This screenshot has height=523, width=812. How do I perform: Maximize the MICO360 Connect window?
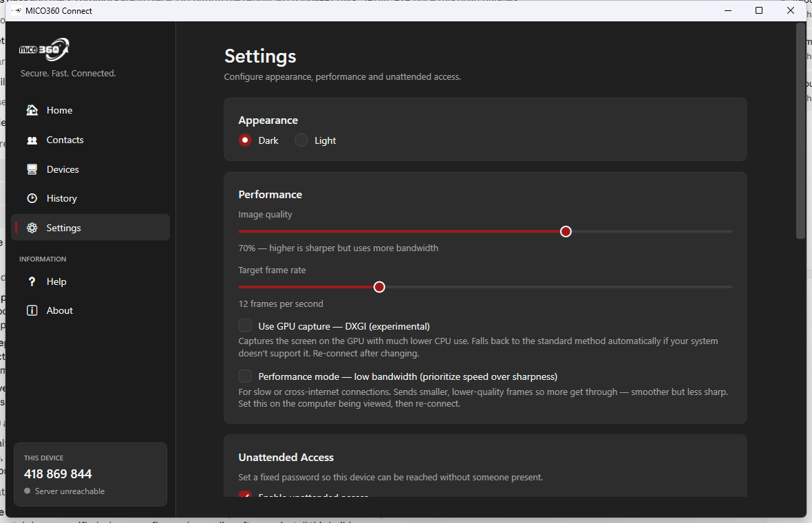click(x=758, y=10)
